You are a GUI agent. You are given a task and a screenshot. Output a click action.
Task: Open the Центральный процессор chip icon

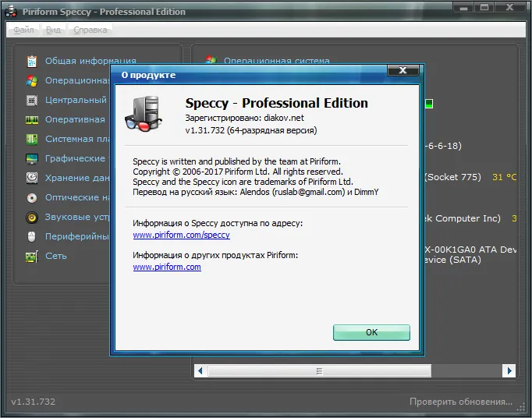tap(32, 101)
